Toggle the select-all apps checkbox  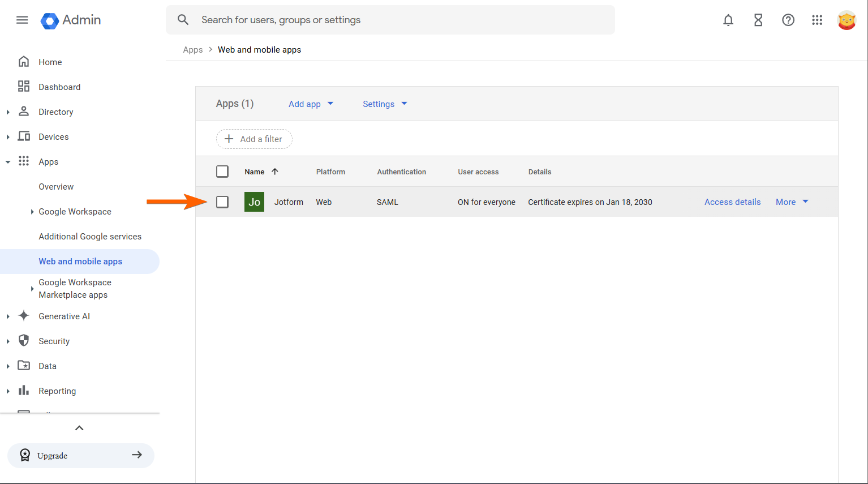(x=222, y=172)
